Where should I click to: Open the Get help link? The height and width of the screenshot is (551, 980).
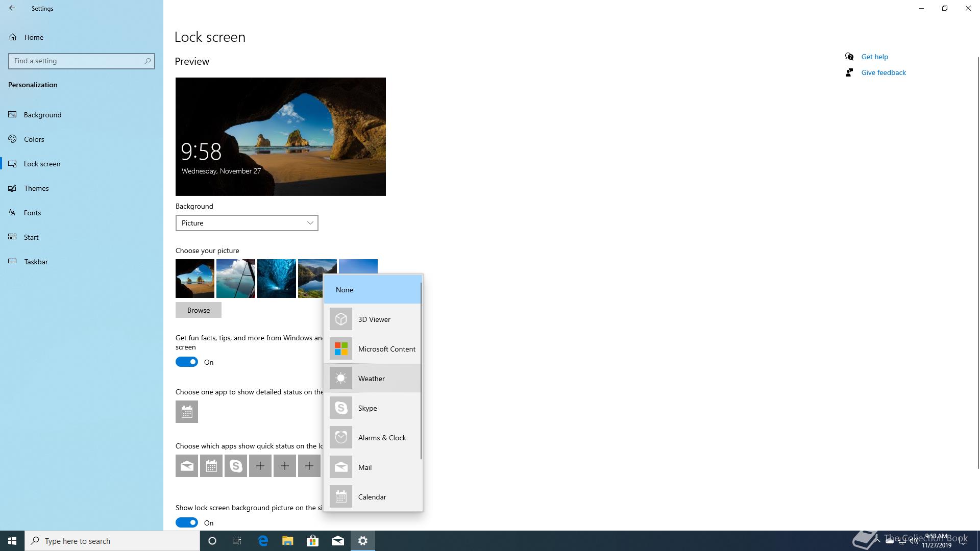click(874, 57)
